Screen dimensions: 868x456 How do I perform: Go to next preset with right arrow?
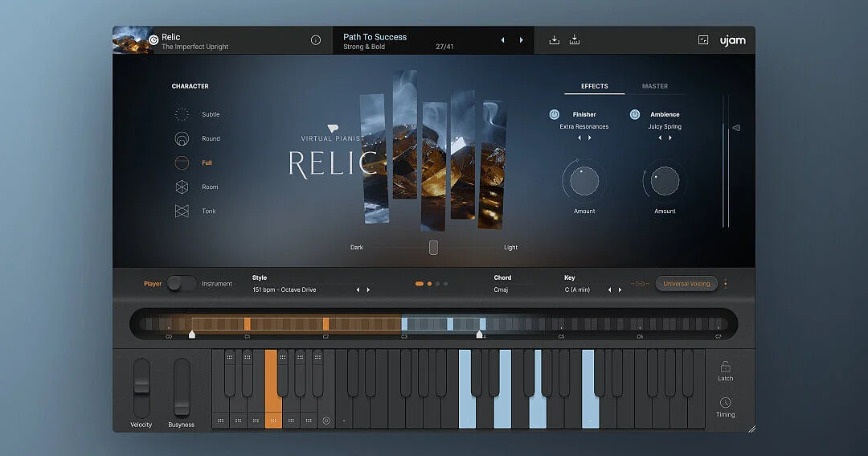(521, 40)
